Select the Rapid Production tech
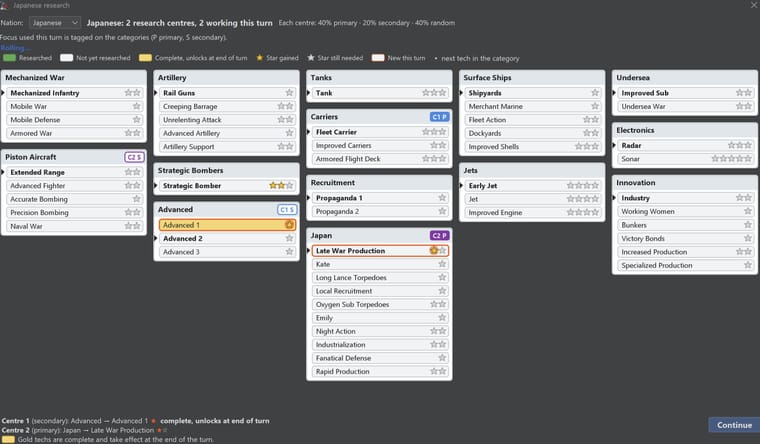 (380, 371)
